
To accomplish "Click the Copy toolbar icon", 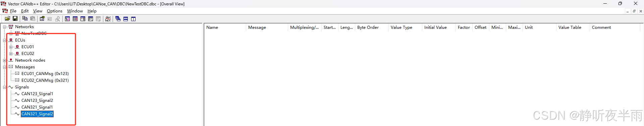I will [25, 19].
